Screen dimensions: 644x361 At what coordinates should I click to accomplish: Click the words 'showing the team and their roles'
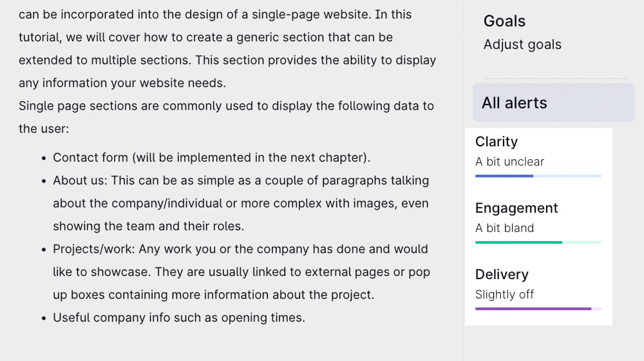coord(148,226)
